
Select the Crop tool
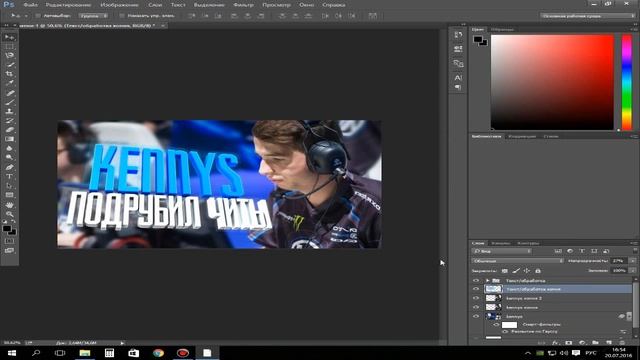(x=9, y=74)
